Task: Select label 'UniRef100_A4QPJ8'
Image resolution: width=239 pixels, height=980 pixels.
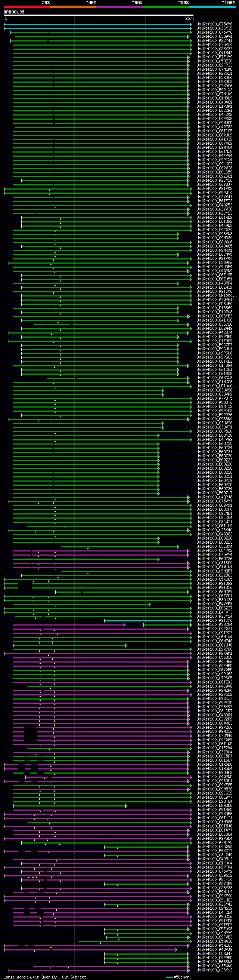Action: coord(214,497)
